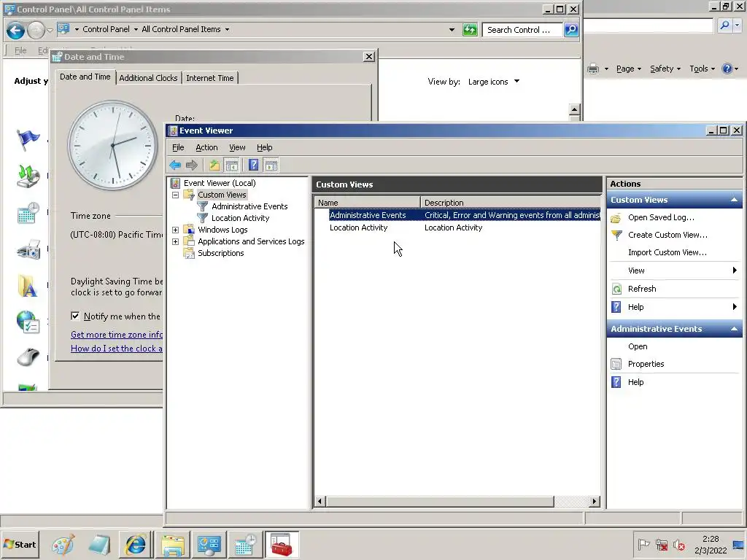
Task: Click How do I set the clock link
Action: tap(117, 349)
